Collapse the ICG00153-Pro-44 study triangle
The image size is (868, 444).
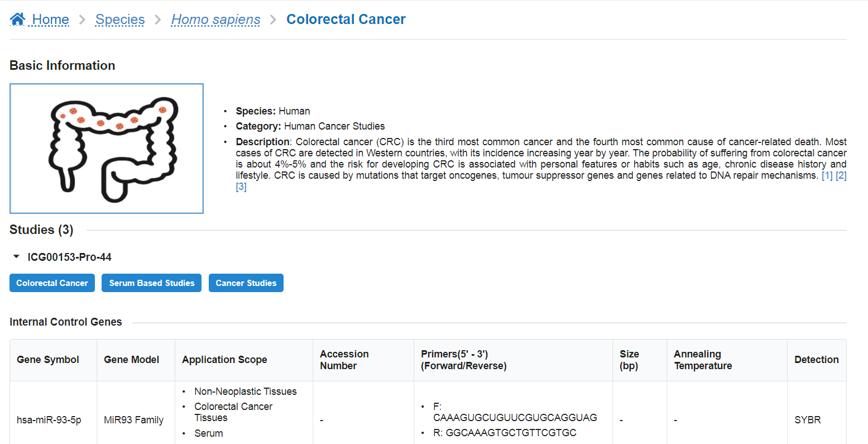pos(16,257)
